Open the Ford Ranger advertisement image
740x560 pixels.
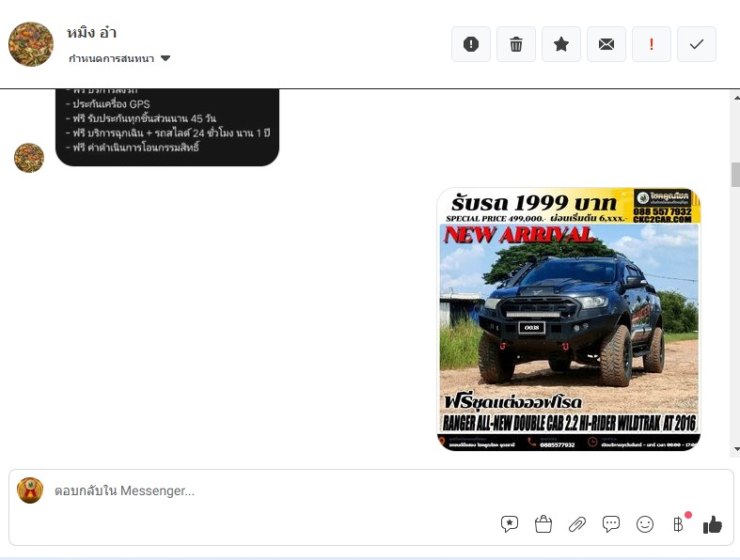[569, 319]
